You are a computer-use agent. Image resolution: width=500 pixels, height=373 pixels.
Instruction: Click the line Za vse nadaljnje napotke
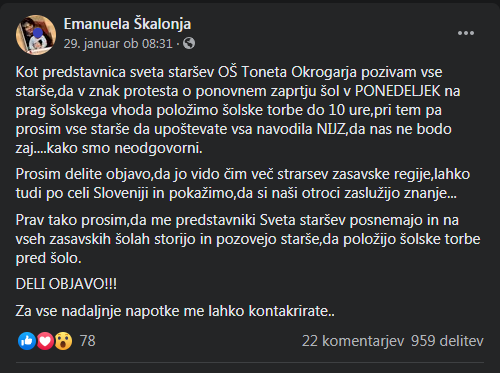coord(175,311)
